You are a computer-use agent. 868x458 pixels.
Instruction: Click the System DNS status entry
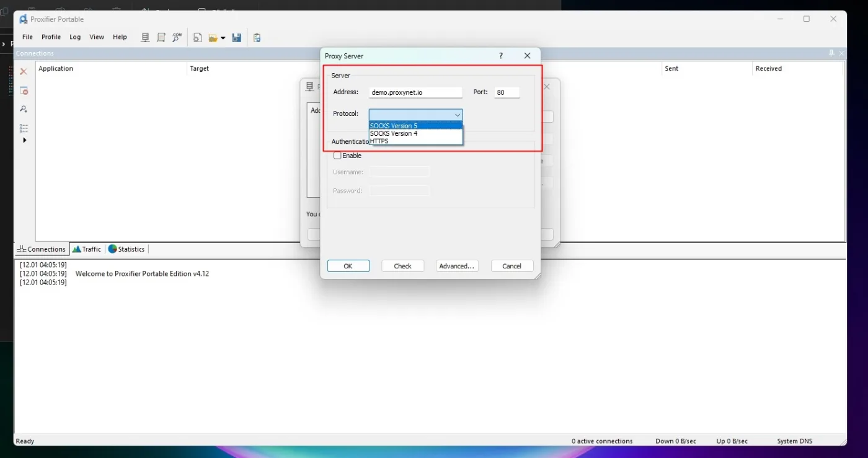click(795, 441)
